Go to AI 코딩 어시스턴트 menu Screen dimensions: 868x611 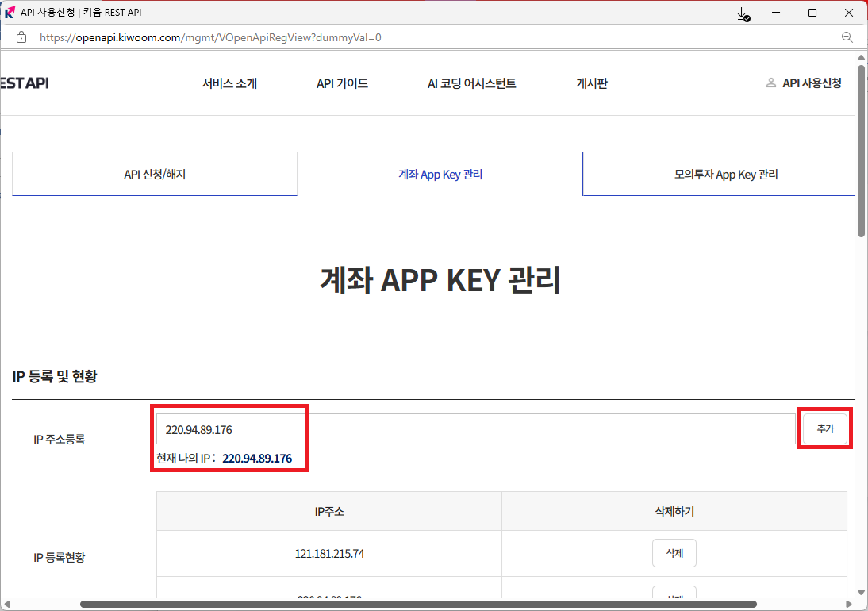pyautogui.click(x=471, y=83)
